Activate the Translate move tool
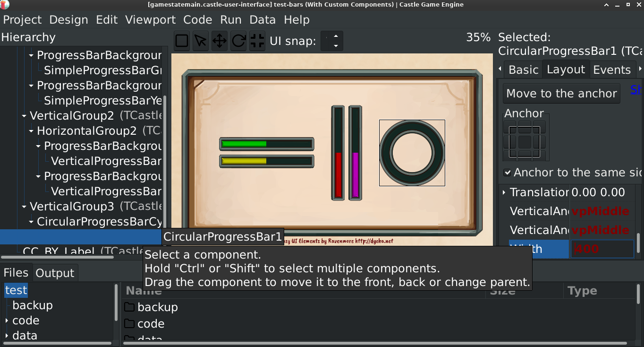Image resolution: width=644 pixels, height=347 pixels. point(220,41)
